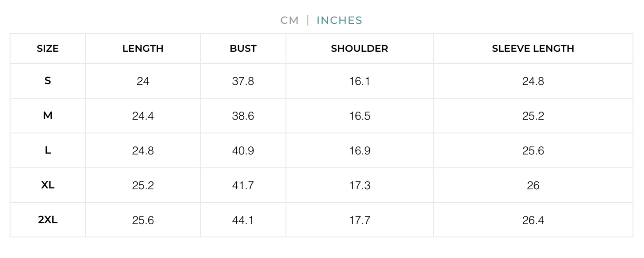The width and height of the screenshot is (644, 258).
Task: Click length value 24.4 for size M
Action: tap(143, 116)
